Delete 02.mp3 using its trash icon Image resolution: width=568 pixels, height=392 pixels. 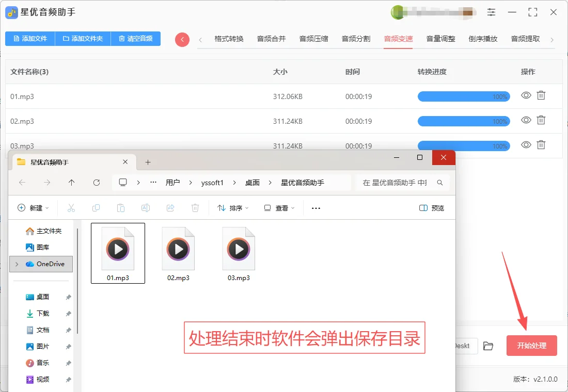coord(541,120)
